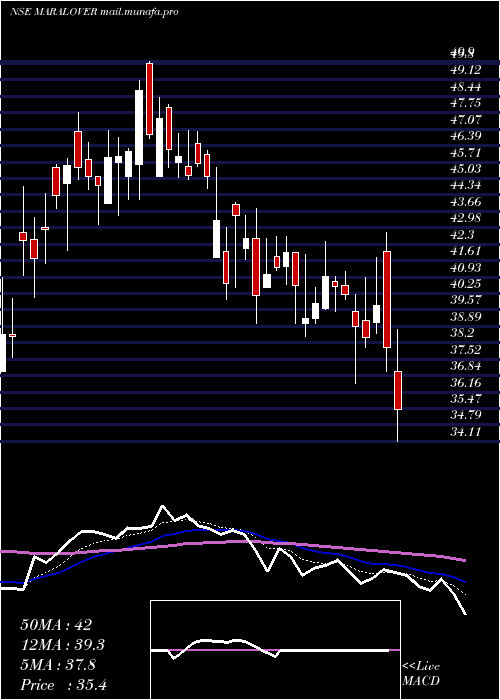Click the 39.57 price axis label

[x=466, y=301]
